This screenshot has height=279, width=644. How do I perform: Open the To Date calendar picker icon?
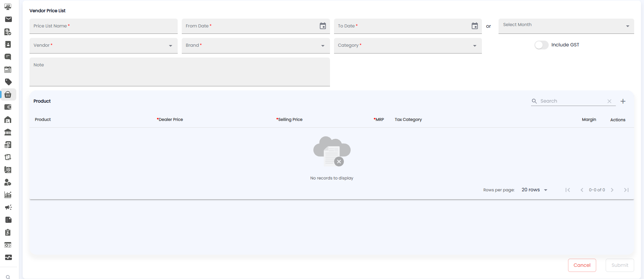tap(475, 26)
